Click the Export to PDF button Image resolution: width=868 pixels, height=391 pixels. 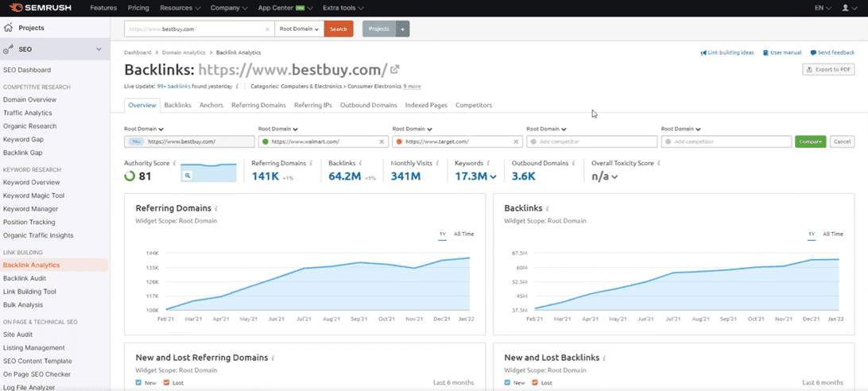click(x=828, y=70)
